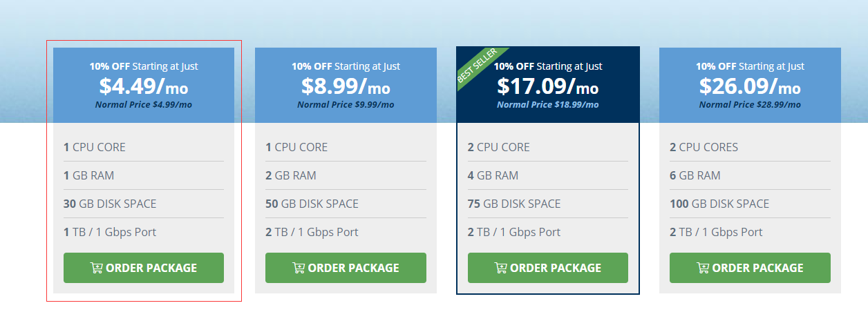Select the $17.09/mo price heading
Viewport: 868px width, 321px height.
548,86
